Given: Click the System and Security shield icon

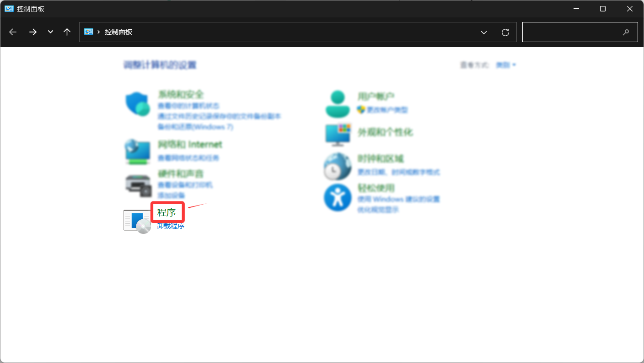Looking at the screenshot, I should 138,104.
